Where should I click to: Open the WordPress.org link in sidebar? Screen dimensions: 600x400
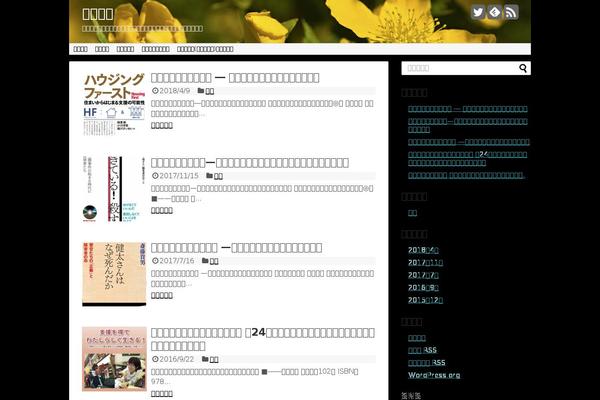[x=434, y=375]
